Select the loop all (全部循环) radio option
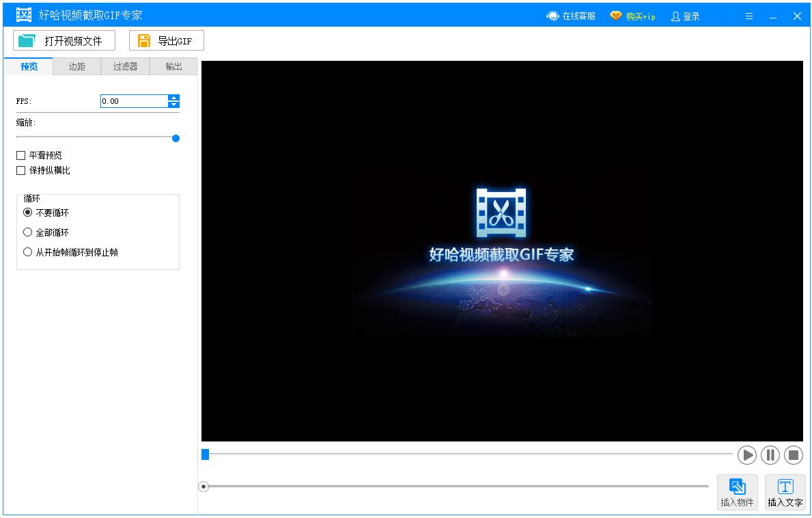This screenshot has width=812, height=518. click(x=28, y=232)
